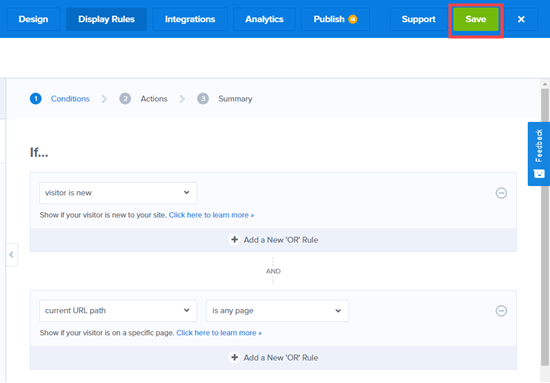Open the Integrations tab

tap(190, 19)
